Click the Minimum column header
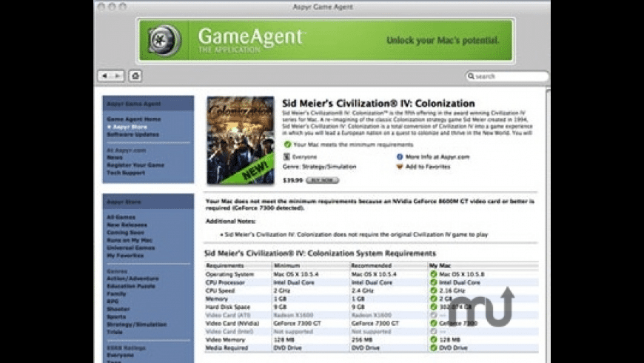644x363 pixels. click(x=286, y=265)
